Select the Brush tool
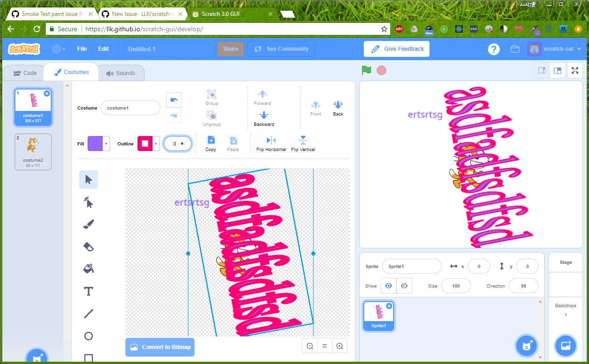Viewport: 589px width, 364px height. (88, 224)
